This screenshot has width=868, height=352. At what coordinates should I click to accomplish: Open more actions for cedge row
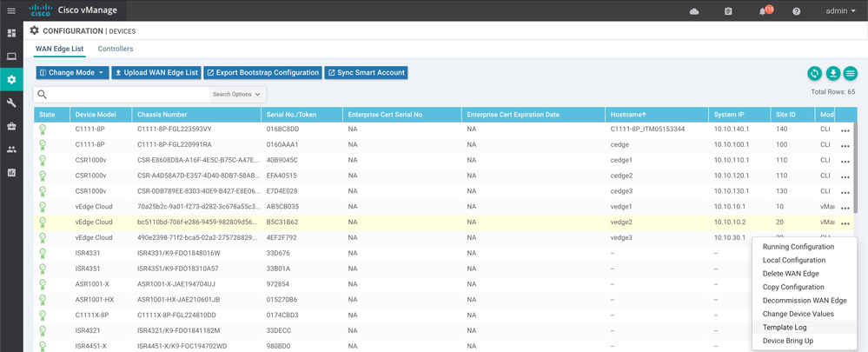[845, 145]
